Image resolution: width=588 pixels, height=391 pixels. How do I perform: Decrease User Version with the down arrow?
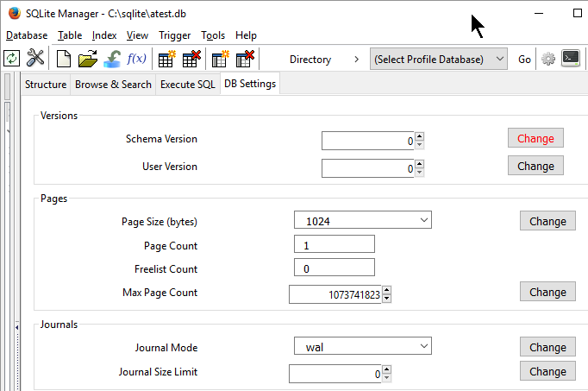click(x=420, y=173)
